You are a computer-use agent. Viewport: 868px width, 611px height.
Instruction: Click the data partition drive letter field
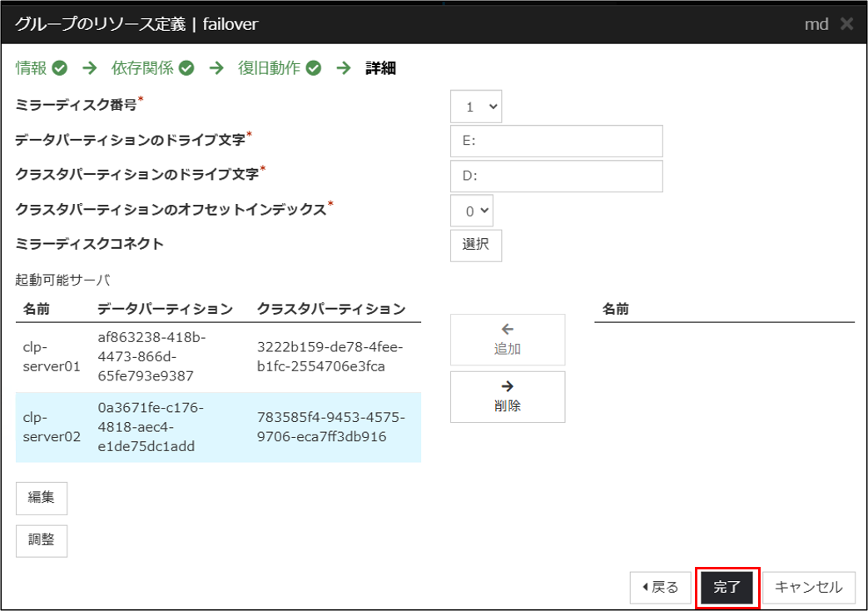click(x=556, y=142)
